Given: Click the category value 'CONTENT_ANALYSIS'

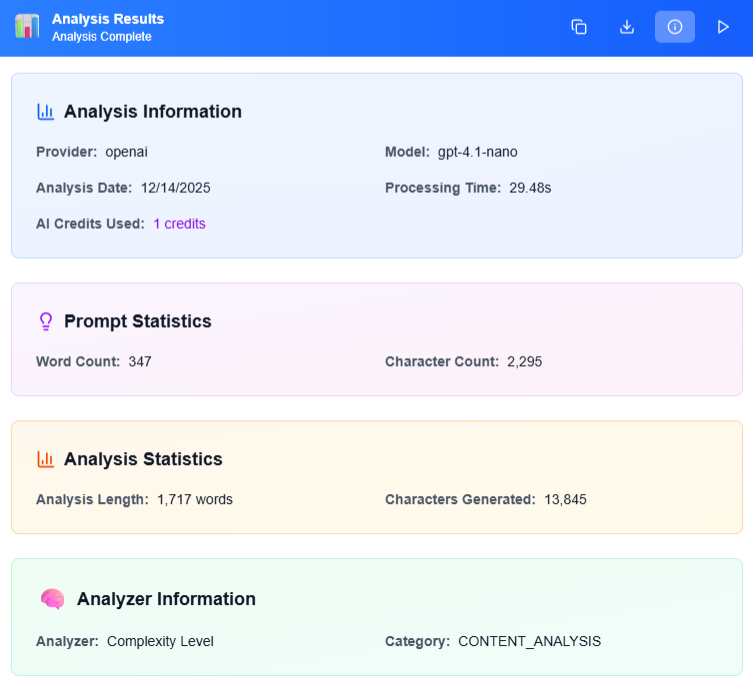Looking at the screenshot, I should pos(529,641).
